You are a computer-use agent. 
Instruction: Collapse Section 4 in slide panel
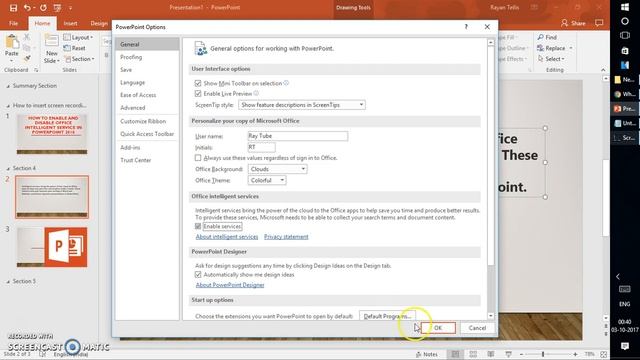pyautogui.click(x=8, y=168)
